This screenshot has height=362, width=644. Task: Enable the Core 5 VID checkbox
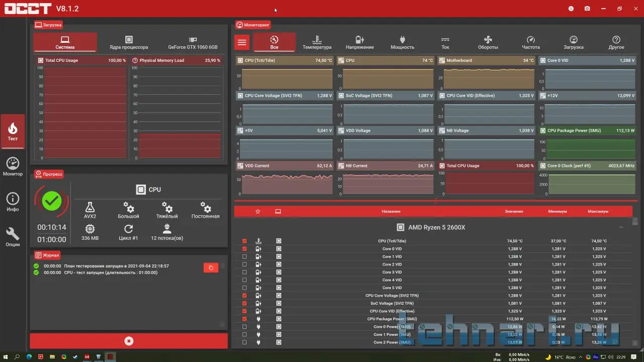click(x=245, y=288)
